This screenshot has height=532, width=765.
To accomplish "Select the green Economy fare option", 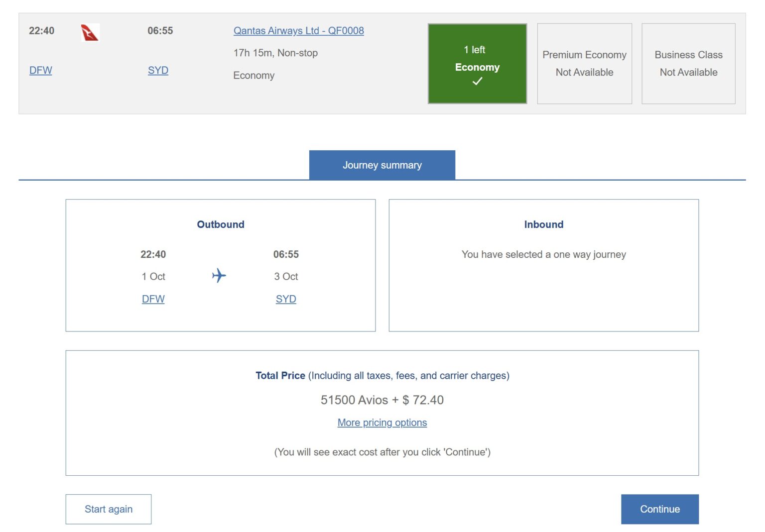I will (477, 63).
